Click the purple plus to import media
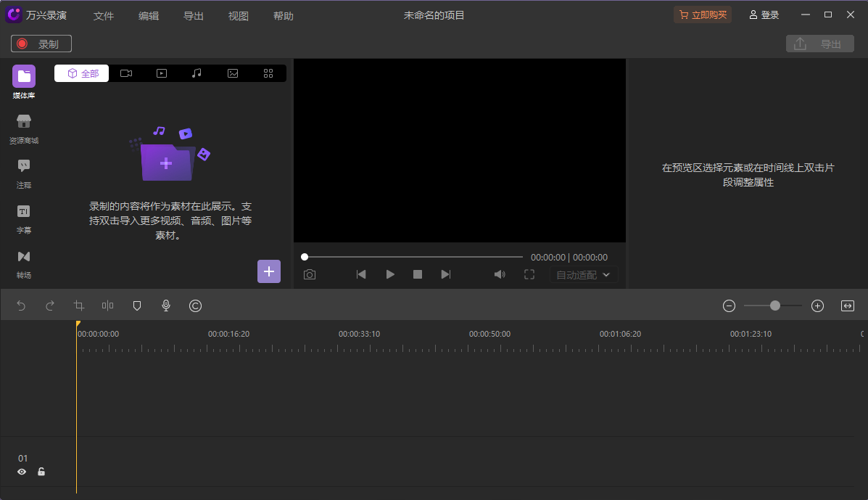The width and height of the screenshot is (868, 500). click(269, 271)
